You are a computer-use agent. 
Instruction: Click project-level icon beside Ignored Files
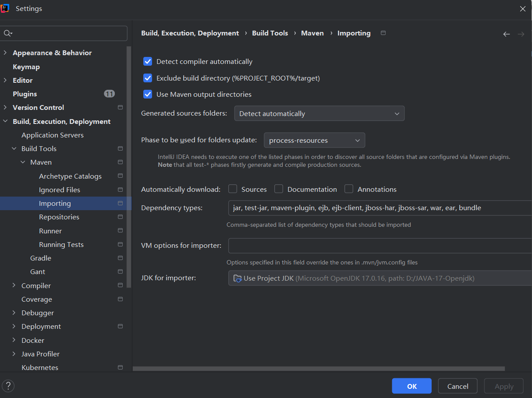pos(120,190)
